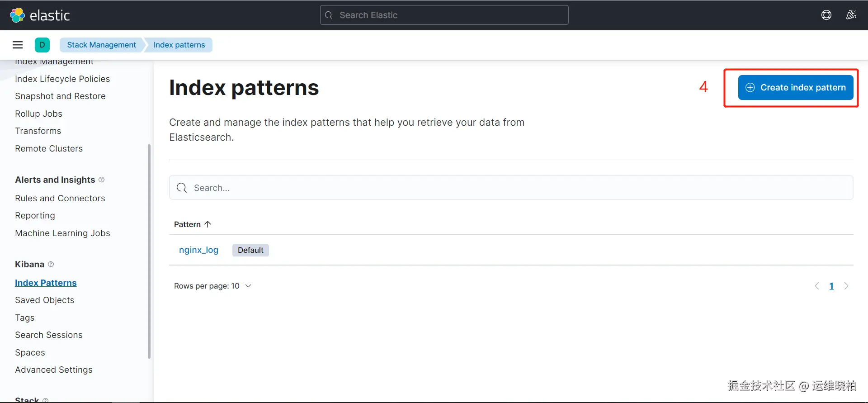Image resolution: width=868 pixels, height=403 pixels.
Task: Go to next page chevron
Action: coord(846,286)
